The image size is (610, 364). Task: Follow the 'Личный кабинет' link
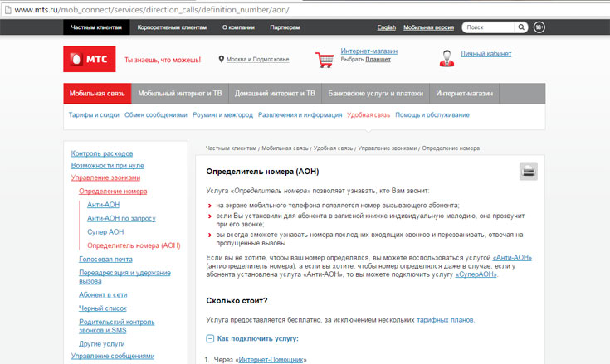pyautogui.click(x=486, y=54)
